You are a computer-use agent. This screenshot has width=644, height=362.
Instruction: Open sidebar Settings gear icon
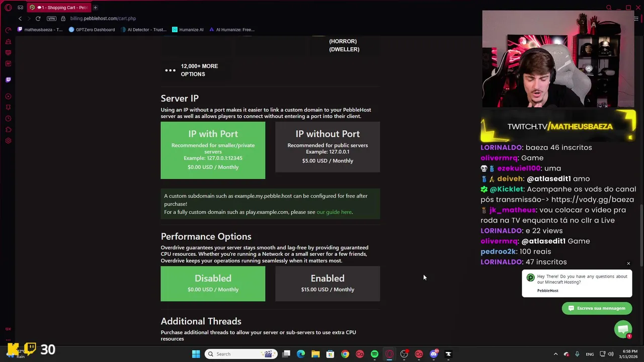(8, 141)
